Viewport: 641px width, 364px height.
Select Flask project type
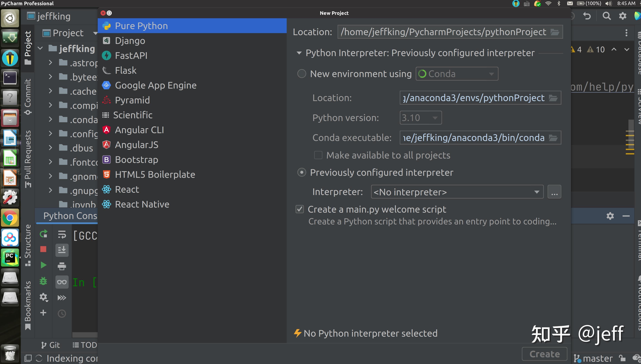point(192,70)
